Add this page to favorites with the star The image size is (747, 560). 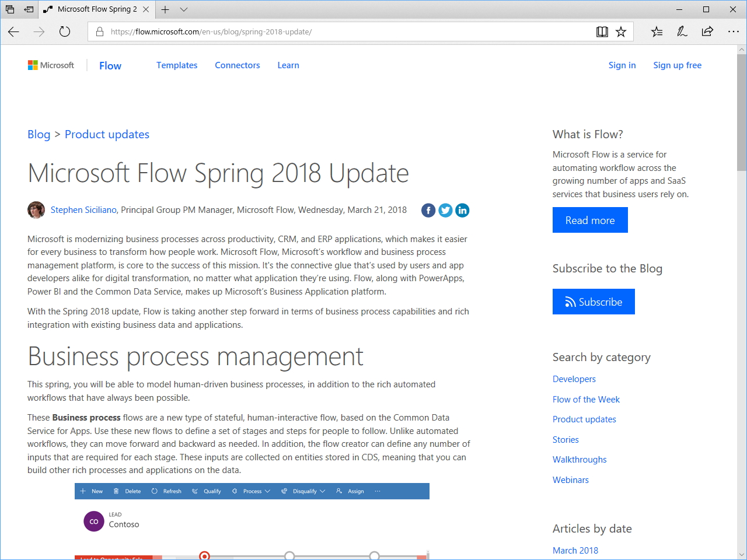pyautogui.click(x=621, y=32)
